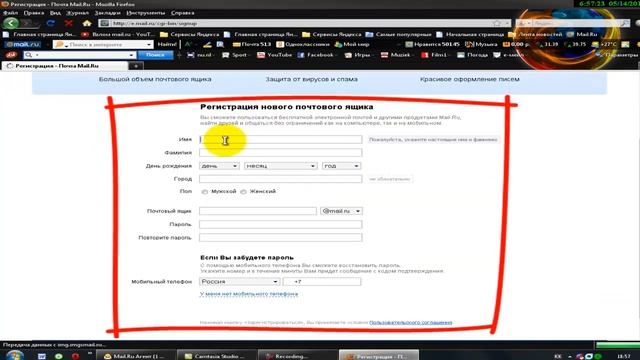This screenshot has height=360, width=640.
Task: Open the Правка menu
Action: 34,13
